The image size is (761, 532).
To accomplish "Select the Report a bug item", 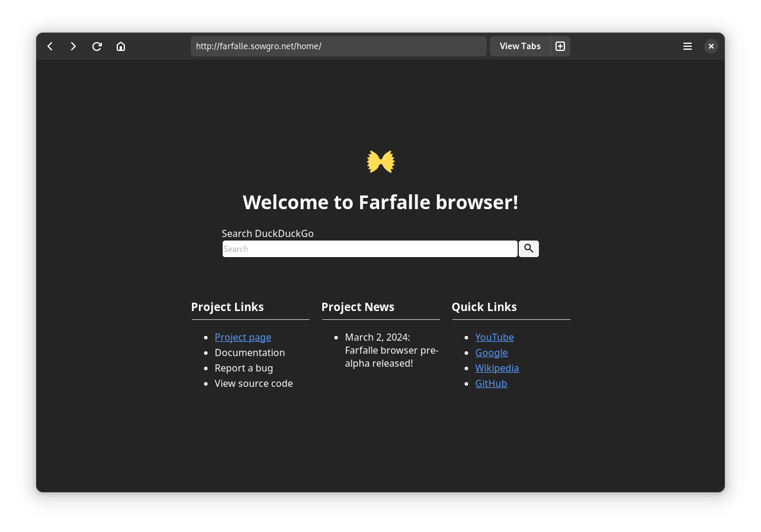I will [x=243, y=368].
